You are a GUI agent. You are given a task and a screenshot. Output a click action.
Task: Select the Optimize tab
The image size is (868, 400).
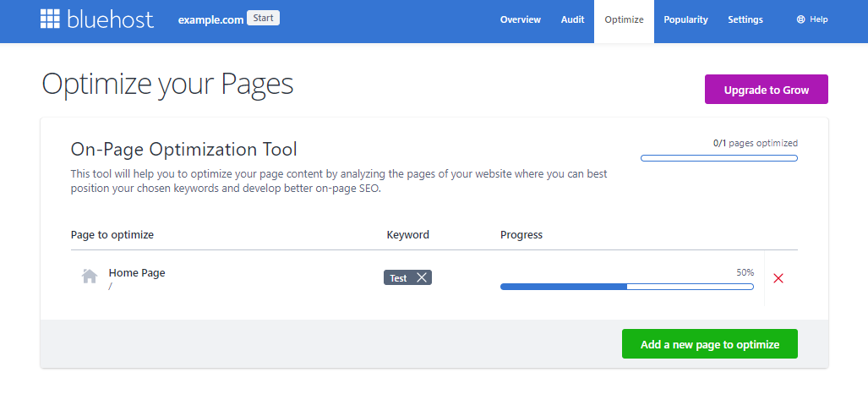(624, 19)
